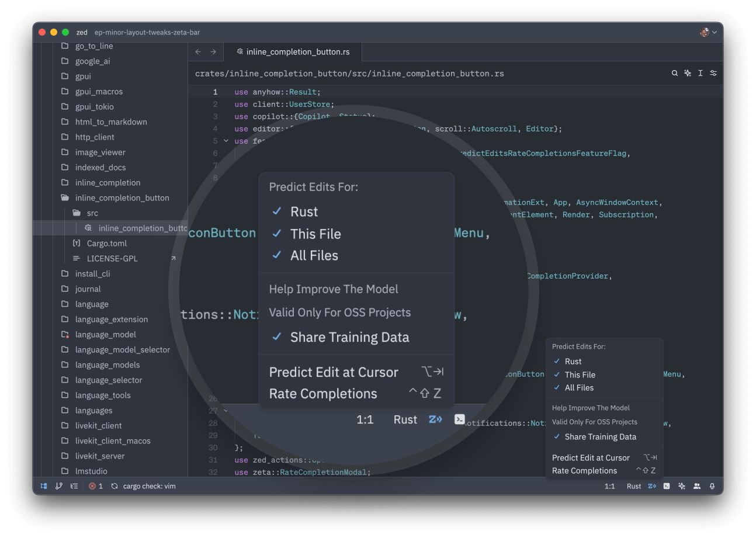756x538 pixels.
Task: Toggle the Outline Panel icon in status bar
Action: coord(74,486)
